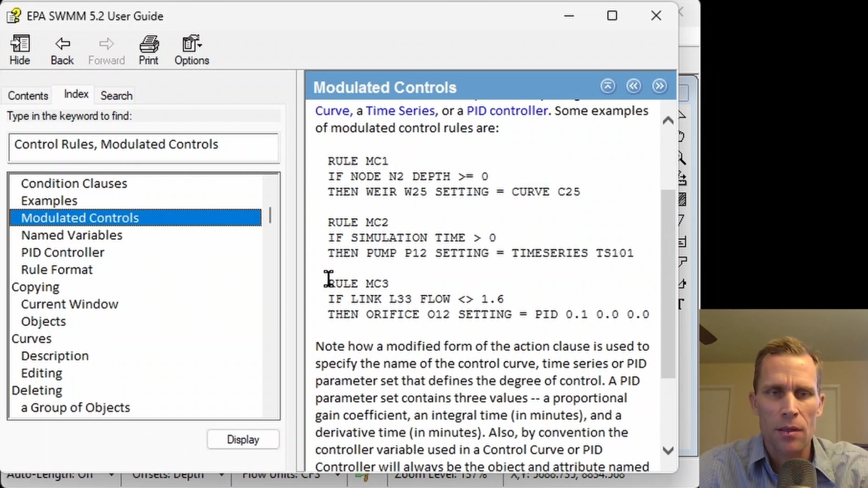
Task: Maximize the User Guide window
Action: (x=612, y=16)
